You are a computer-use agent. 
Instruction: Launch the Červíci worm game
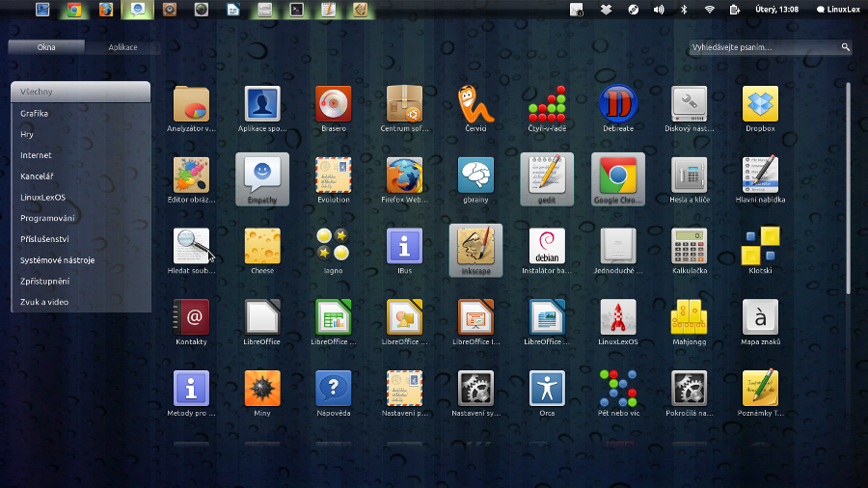(475, 108)
